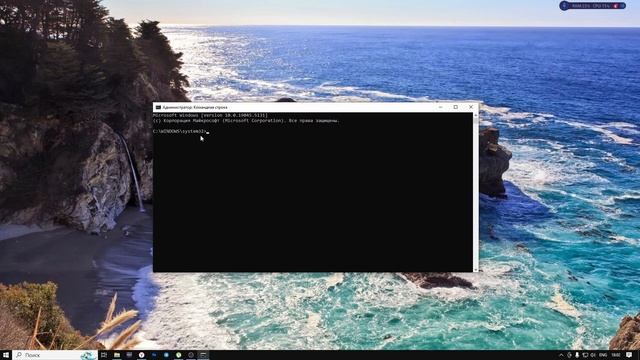
Task: Click the Поиск taskbar search box
Action: click(x=55, y=355)
